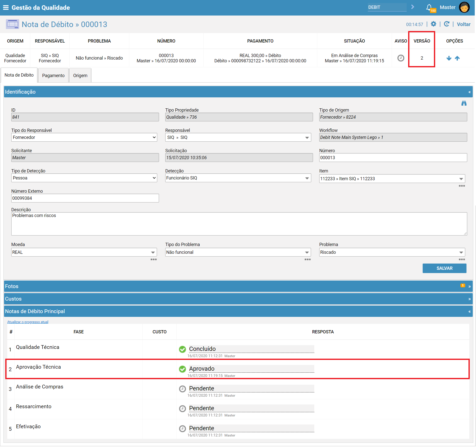Open the hamburger menu icon
Viewport: 476px width, 448px height.
(x=6, y=8)
